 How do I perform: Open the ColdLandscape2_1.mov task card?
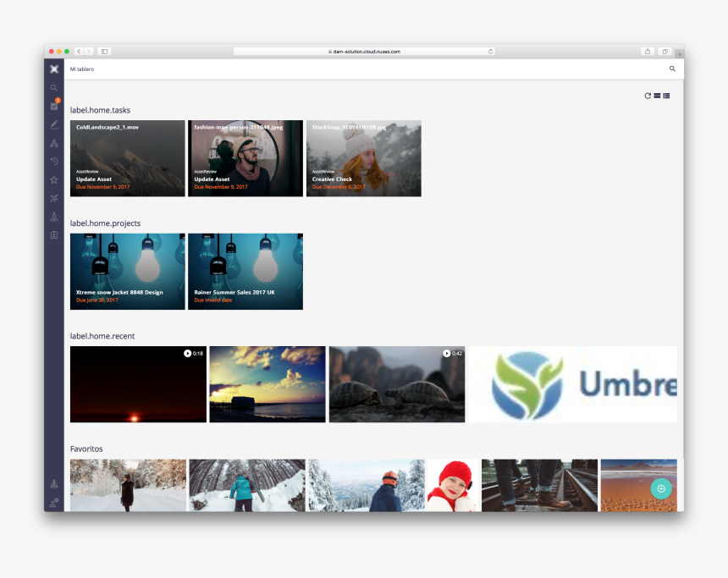click(x=127, y=157)
